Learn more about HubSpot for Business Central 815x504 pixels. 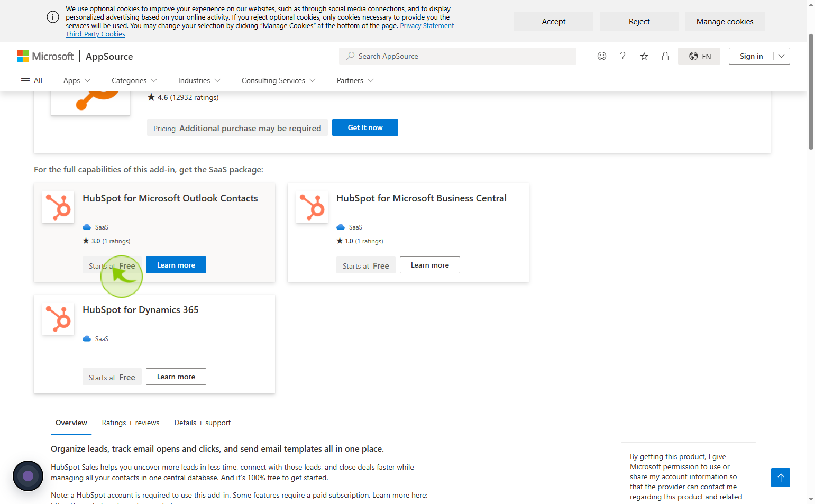tap(430, 265)
